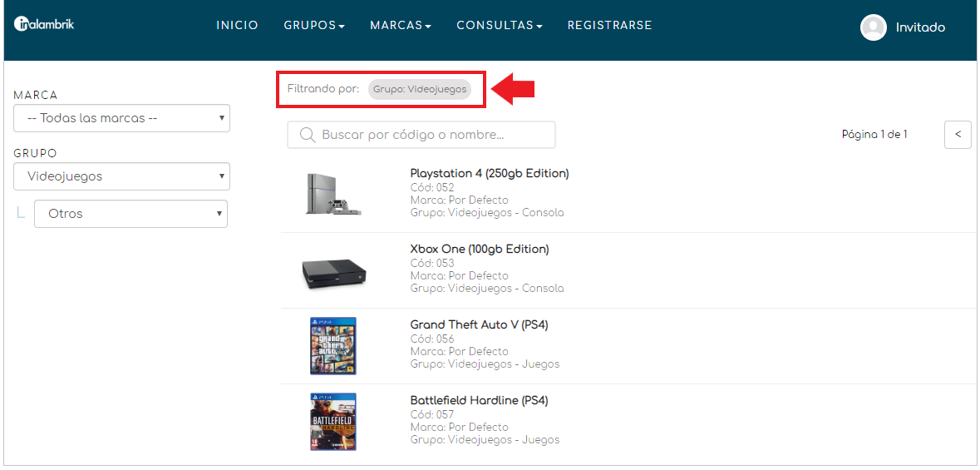Click 'Cód: 053' text
This screenshot has height=470, width=980.
pos(432,264)
